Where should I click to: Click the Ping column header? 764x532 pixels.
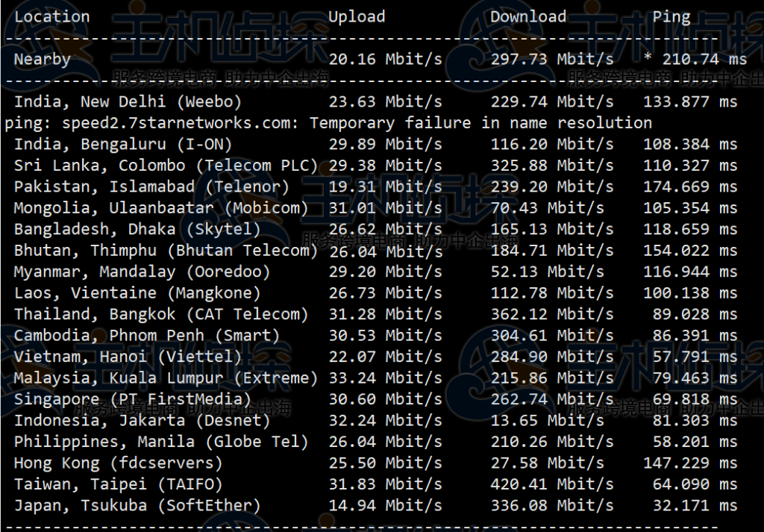[x=671, y=18]
